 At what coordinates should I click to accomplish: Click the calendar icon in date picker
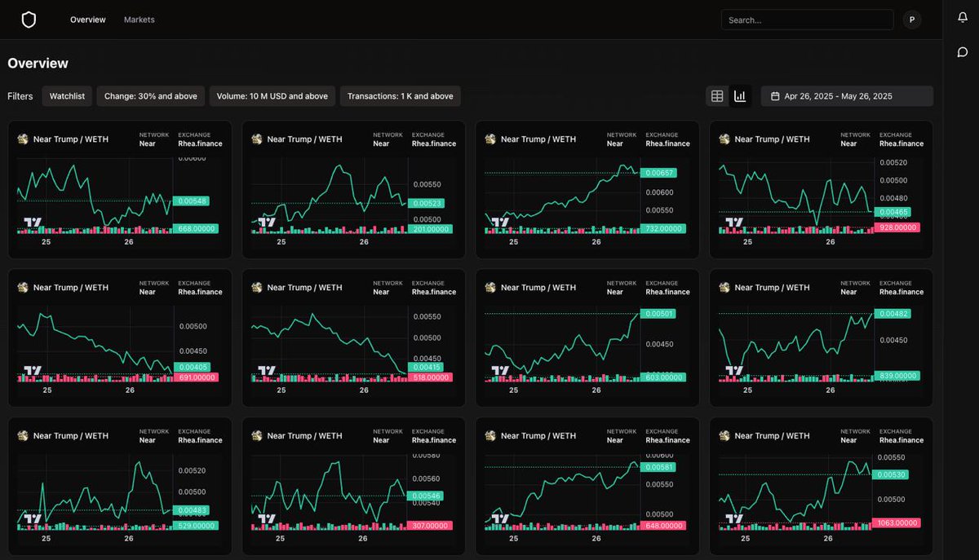point(775,96)
